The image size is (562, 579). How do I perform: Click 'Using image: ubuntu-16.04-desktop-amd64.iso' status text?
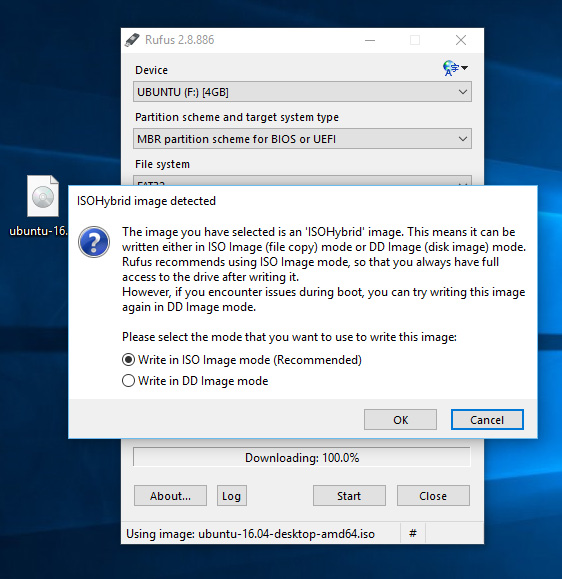pos(250,534)
